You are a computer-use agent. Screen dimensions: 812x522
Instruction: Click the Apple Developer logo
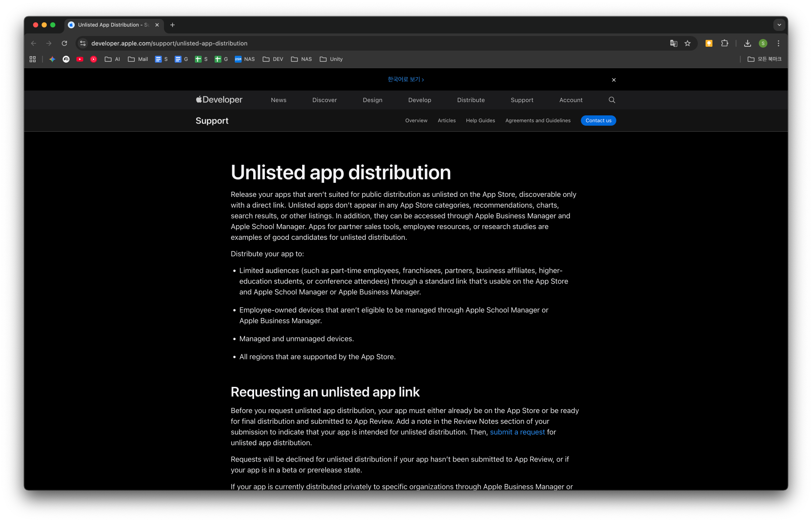pyautogui.click(x=219, y=100)
